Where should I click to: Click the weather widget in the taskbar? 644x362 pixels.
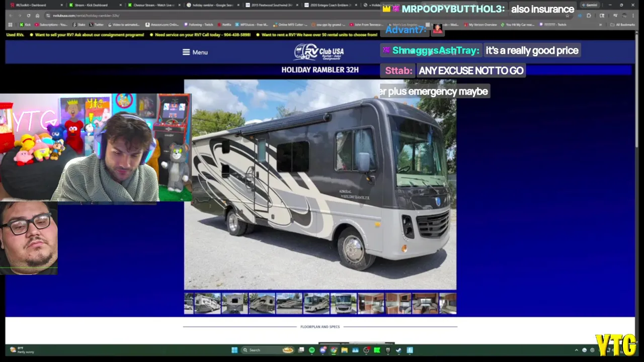(23, 350)
